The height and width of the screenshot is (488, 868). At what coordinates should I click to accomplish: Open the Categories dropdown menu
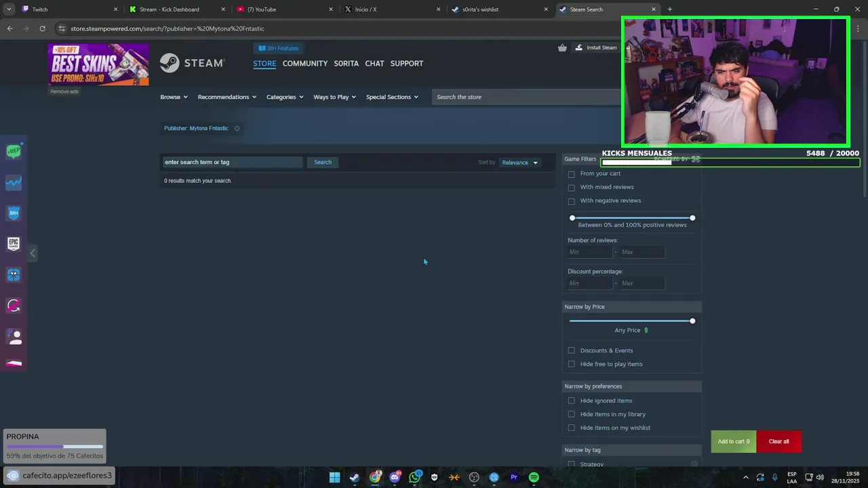click(285, 97)
